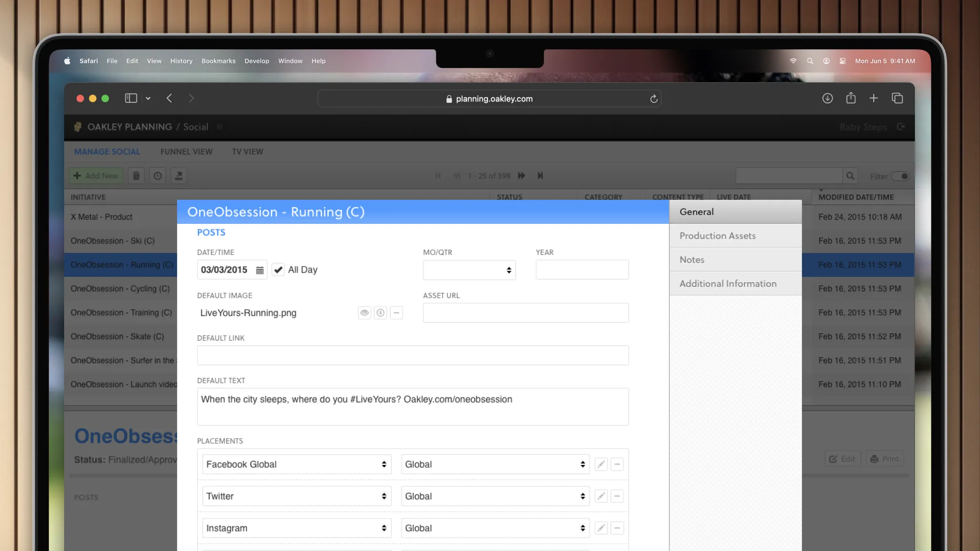Open the hamburger menu next to Social
The width and height of the screenshot is (980, 551).
[220, 127]
